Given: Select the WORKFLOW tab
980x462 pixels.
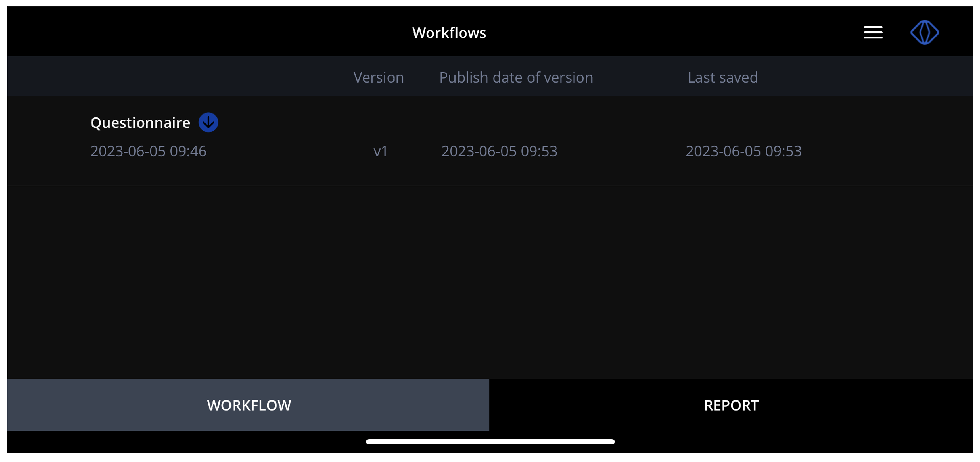Looking at the screenshot, I should click(x=248, y=405).
